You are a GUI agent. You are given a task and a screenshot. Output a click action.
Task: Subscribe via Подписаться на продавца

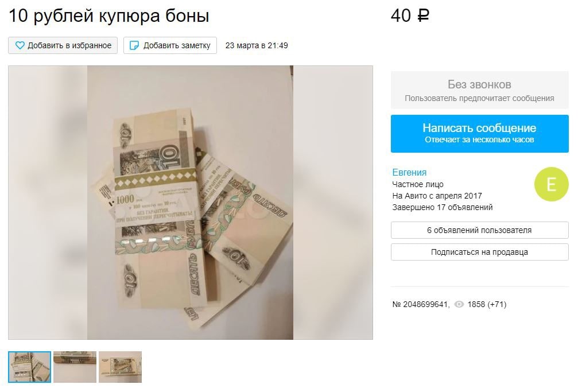(480, 252)
